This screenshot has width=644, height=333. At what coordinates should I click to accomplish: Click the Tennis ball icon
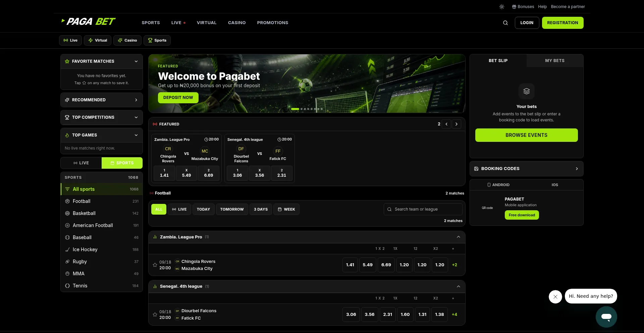tap(67, 286)
